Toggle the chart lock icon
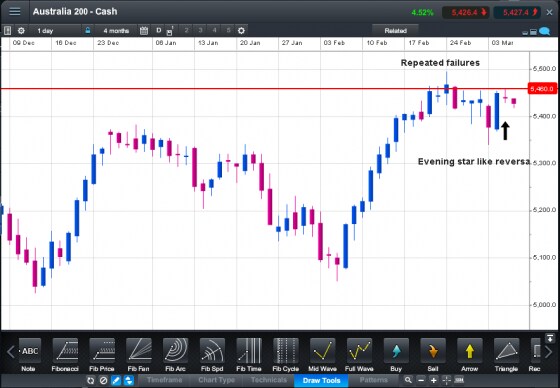 pos(88,30)
